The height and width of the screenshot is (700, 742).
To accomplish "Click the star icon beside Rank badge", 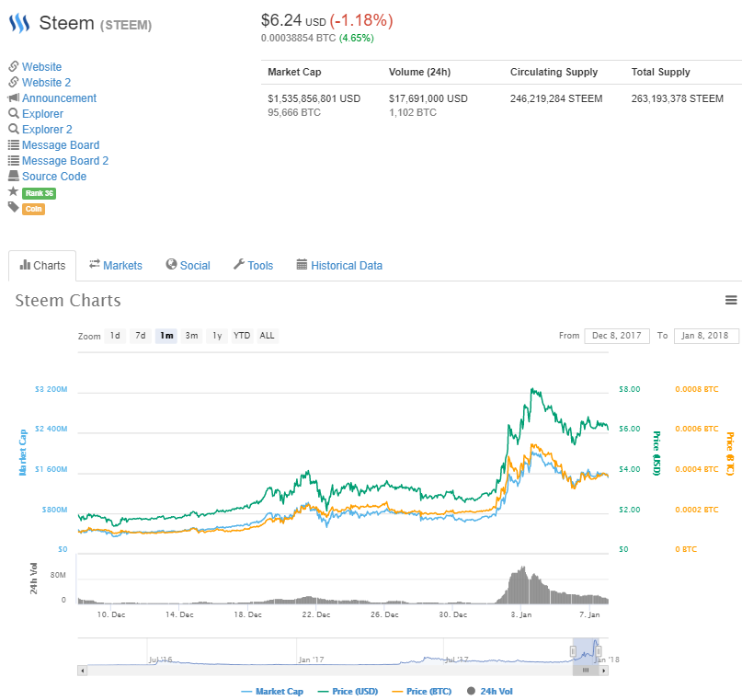I will coord(13,191).
